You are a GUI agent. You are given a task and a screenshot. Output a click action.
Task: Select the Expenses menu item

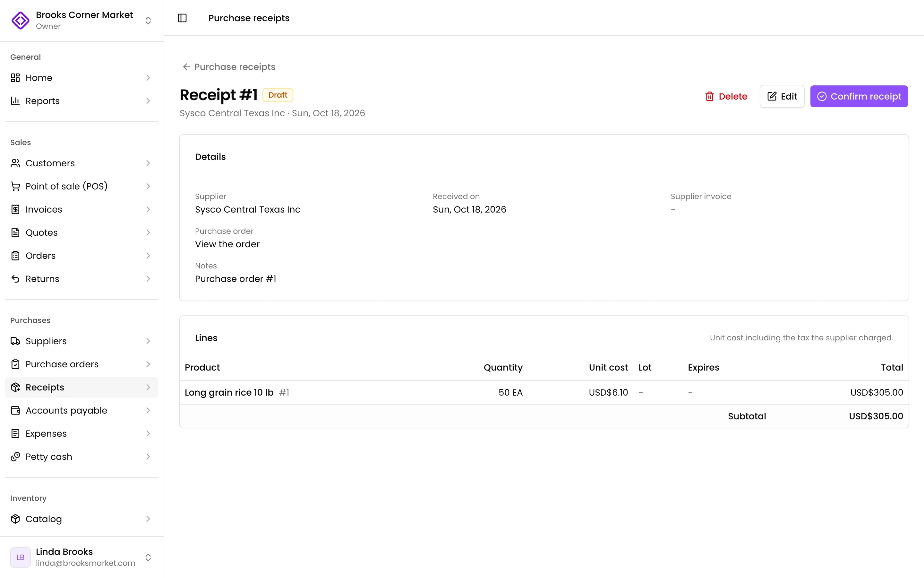point(82,433)
